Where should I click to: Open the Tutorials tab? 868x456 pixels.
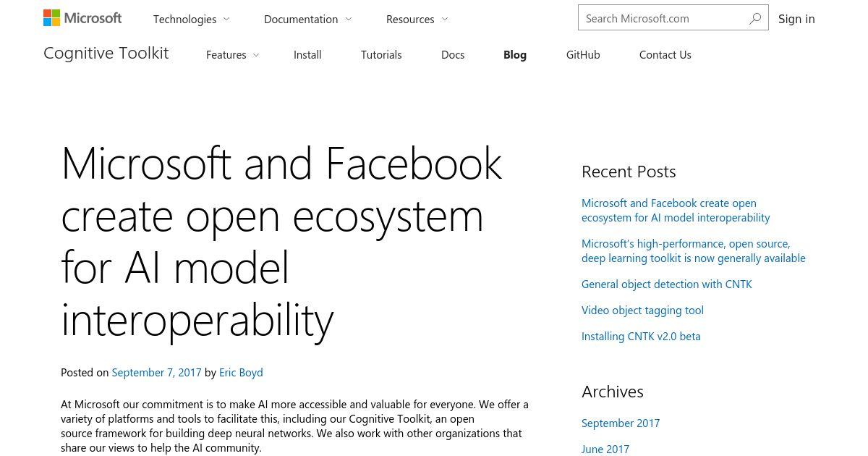381,54
